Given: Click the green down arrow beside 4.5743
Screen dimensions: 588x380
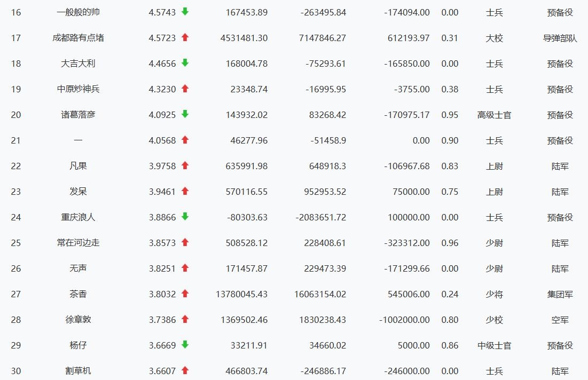Looking at the screenshot, I should [185, 12].
